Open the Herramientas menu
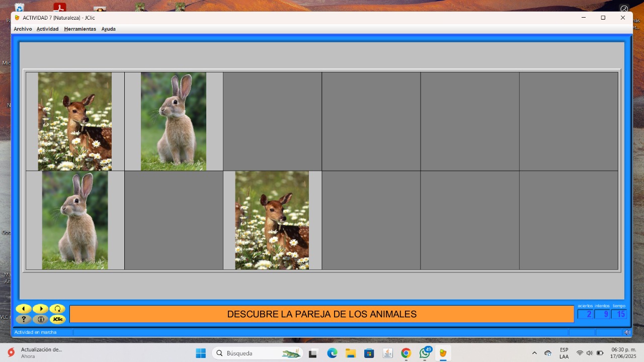This screenshot has height=362, width=644. click(x=80, y=29)
